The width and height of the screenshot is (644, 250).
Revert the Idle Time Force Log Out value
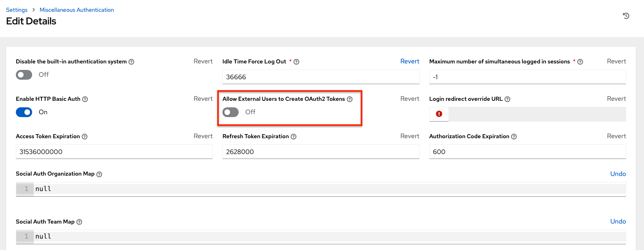(x=410, y=61)
